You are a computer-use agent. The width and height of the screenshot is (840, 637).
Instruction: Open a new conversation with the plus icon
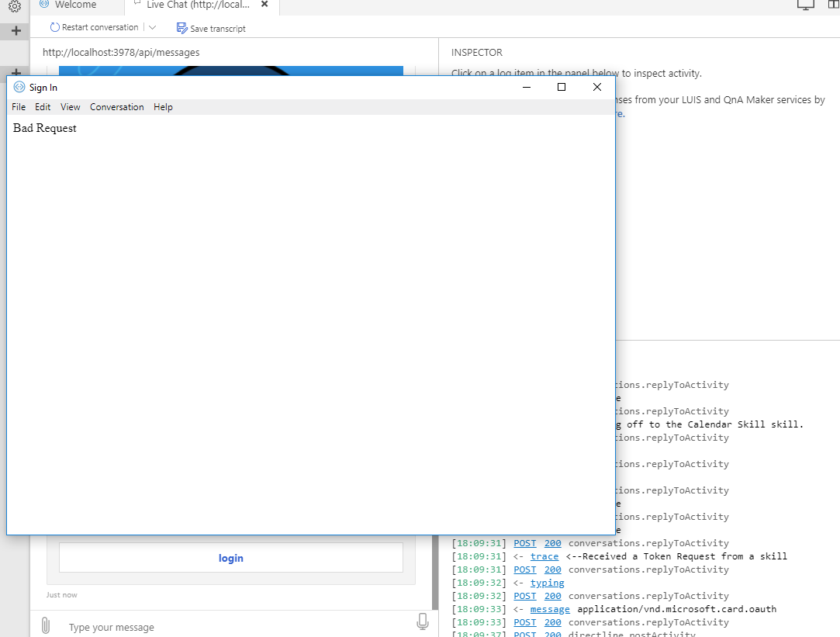click(x=16, y=31)
